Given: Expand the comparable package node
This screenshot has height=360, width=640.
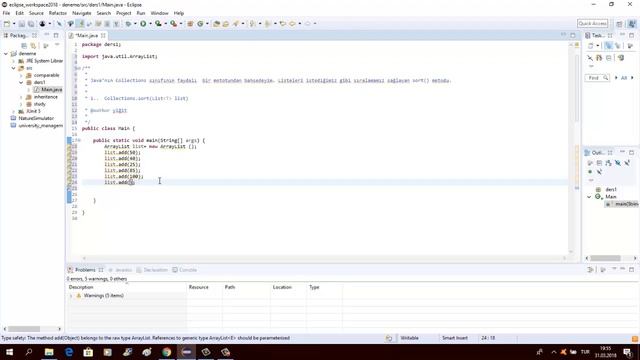Looking at the screenshot, I should point(21,75).
